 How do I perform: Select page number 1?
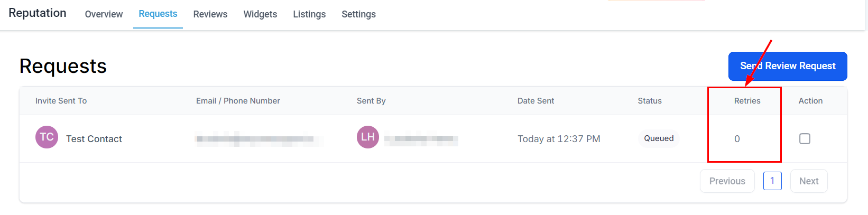pos(772,181)
